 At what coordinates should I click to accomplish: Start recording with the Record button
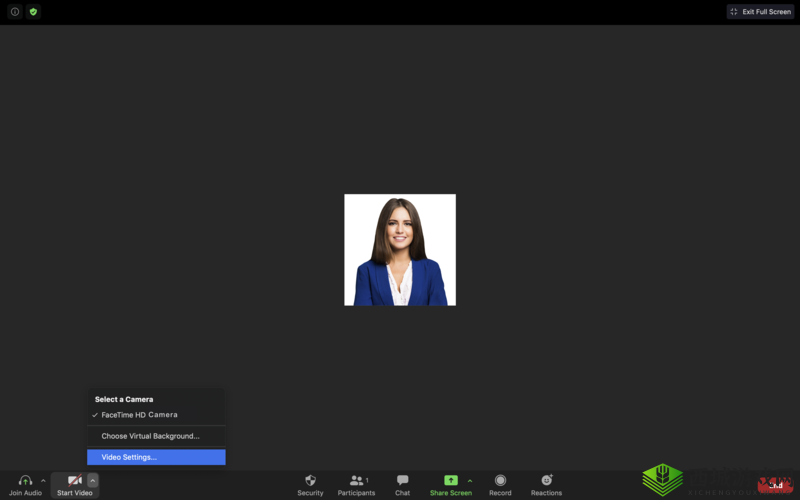click(x=500, y=481)
